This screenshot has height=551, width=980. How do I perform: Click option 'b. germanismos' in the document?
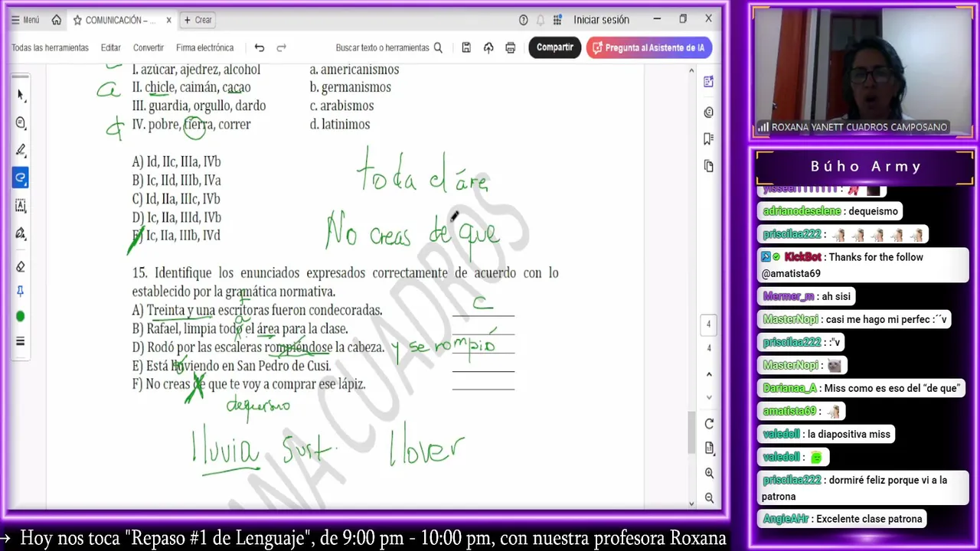(x=350, y=87)
